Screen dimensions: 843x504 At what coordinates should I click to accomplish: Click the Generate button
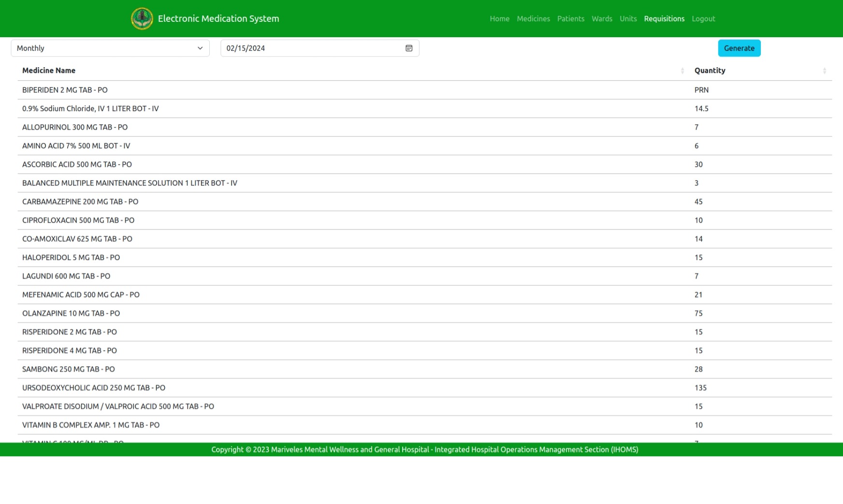(x=739, y=48)
